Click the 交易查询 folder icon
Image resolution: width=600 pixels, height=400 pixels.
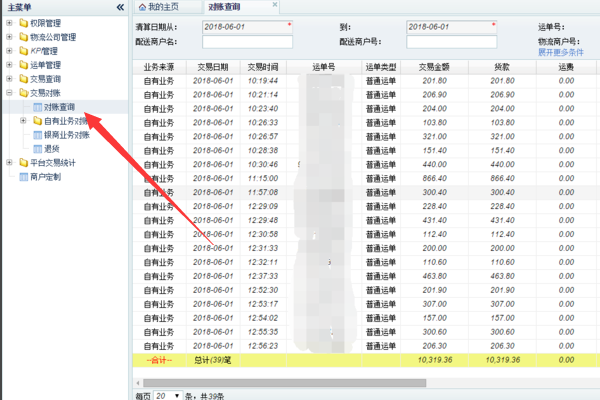(x=24, y=79)
